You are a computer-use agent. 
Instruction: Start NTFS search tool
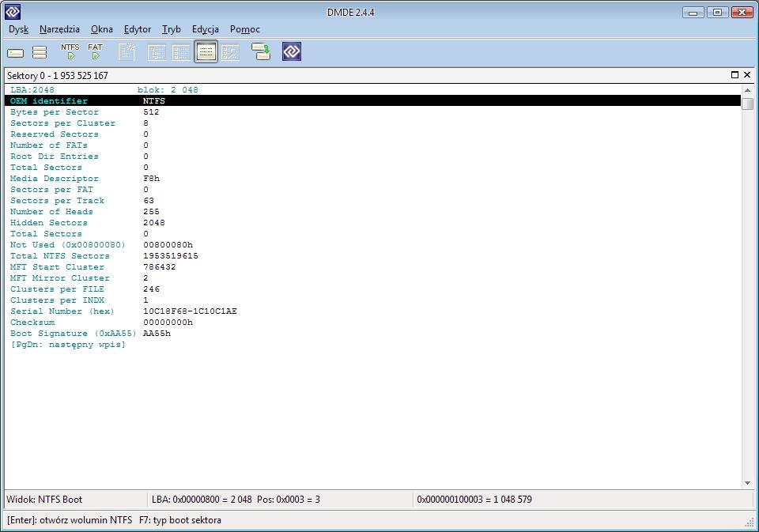(x=70, y=52)
